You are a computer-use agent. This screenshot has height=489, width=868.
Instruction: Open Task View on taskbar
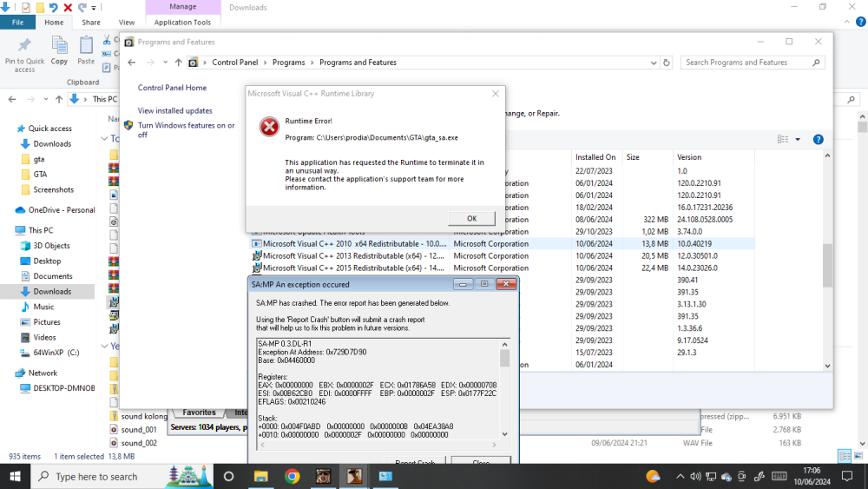[228, 476]
